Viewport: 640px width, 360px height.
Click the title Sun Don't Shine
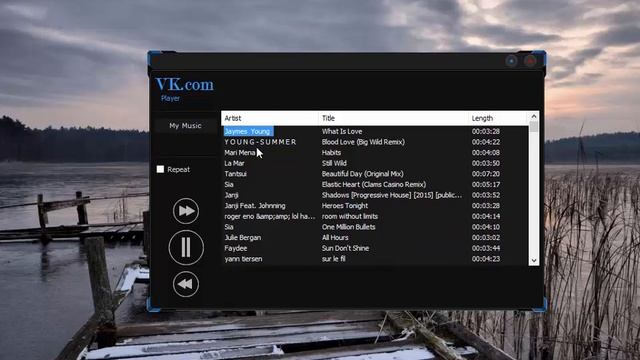pos(345,248)
